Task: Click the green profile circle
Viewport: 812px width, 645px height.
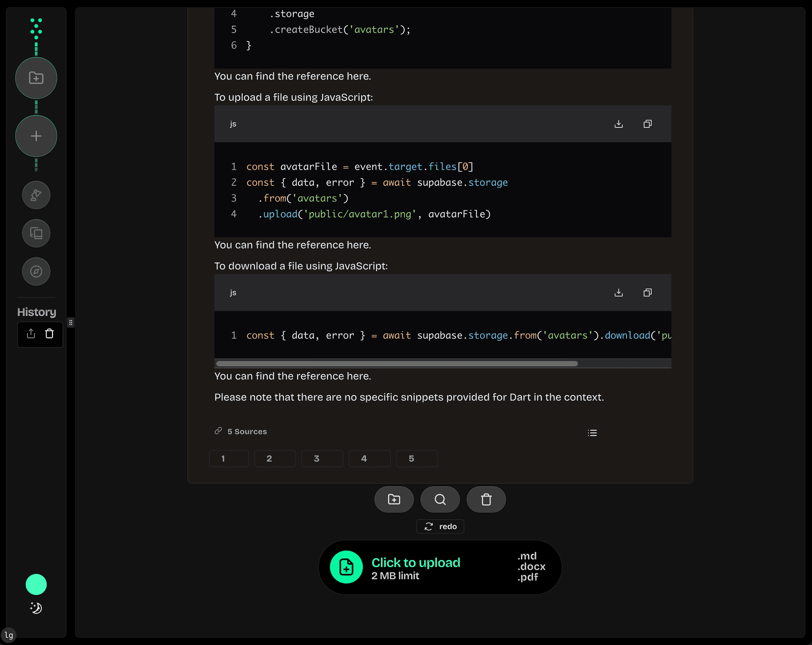Action: point(36,584)
